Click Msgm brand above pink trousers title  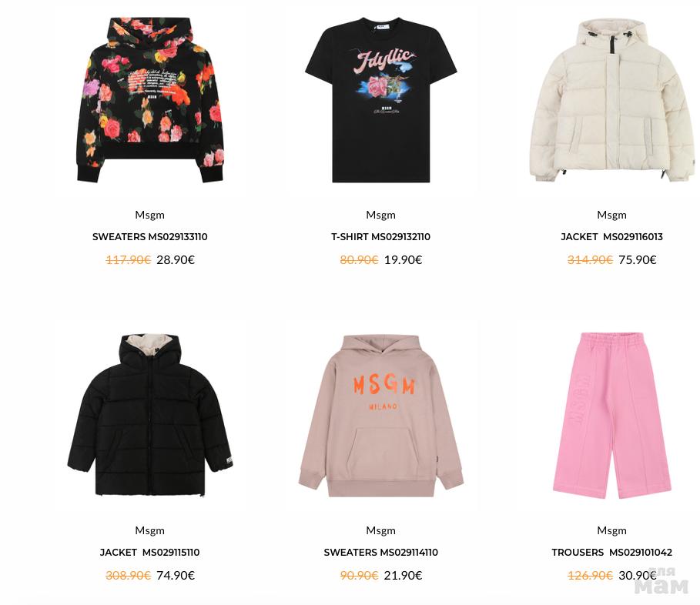pos(611,530)
